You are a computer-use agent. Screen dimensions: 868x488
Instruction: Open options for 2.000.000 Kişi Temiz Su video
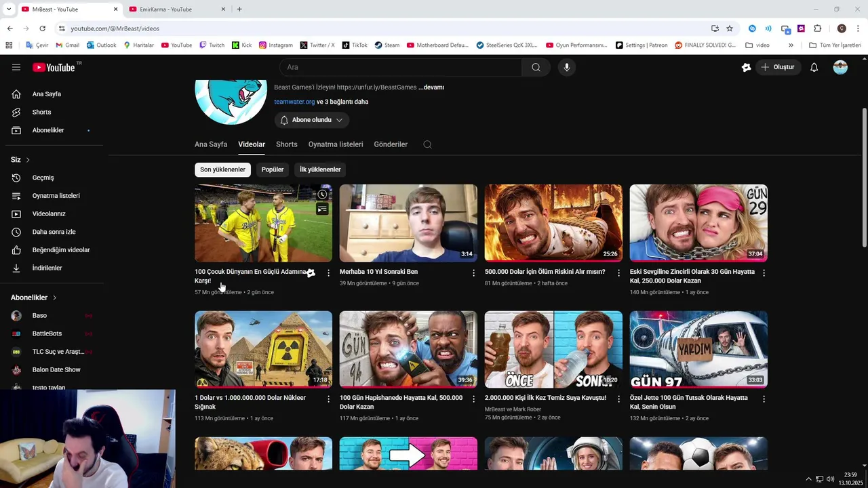click(618, 399)
